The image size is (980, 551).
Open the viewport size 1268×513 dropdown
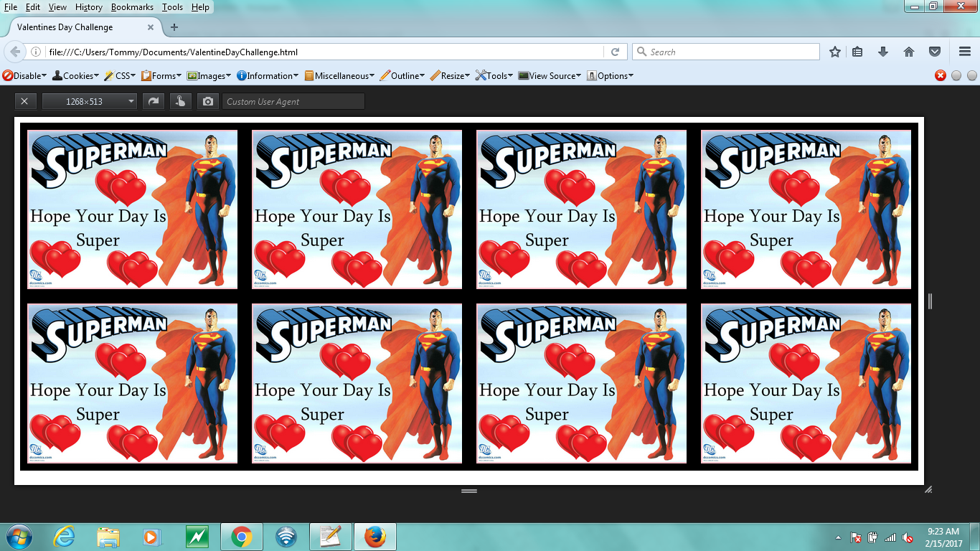pyautogui.click(x=90, y=101)
